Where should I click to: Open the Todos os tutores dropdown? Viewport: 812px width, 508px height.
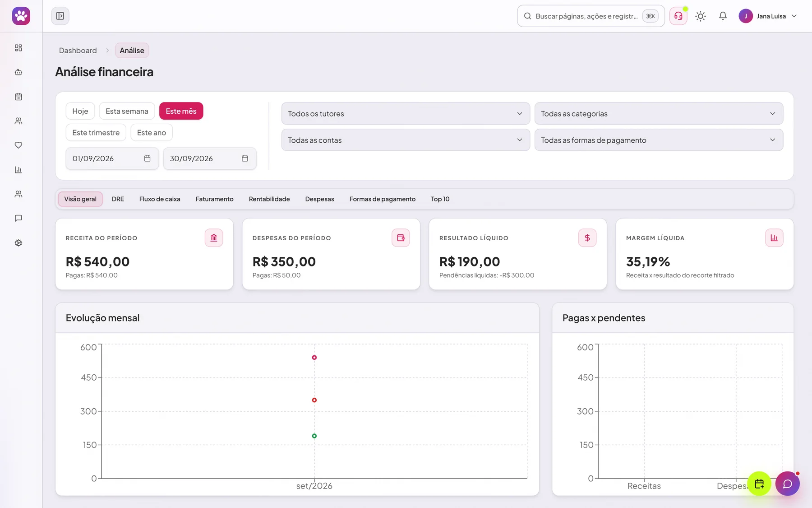(x=406, y=114)
